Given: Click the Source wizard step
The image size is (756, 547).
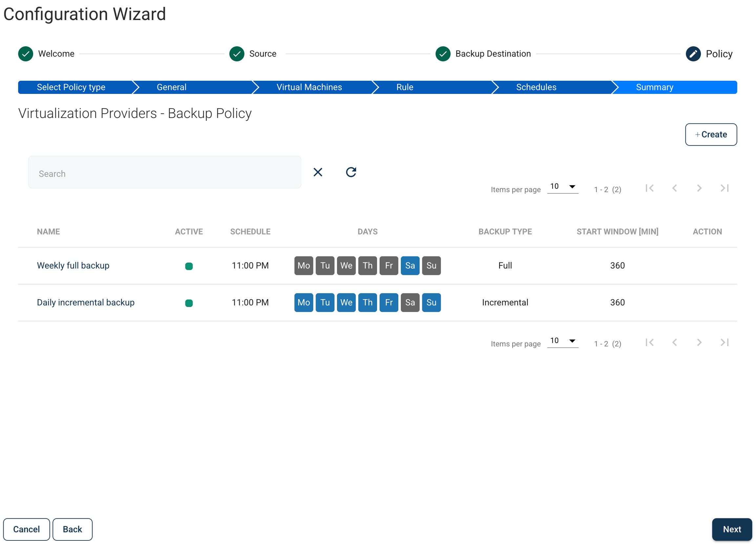Looking at the screenshot, I should 253,54.
